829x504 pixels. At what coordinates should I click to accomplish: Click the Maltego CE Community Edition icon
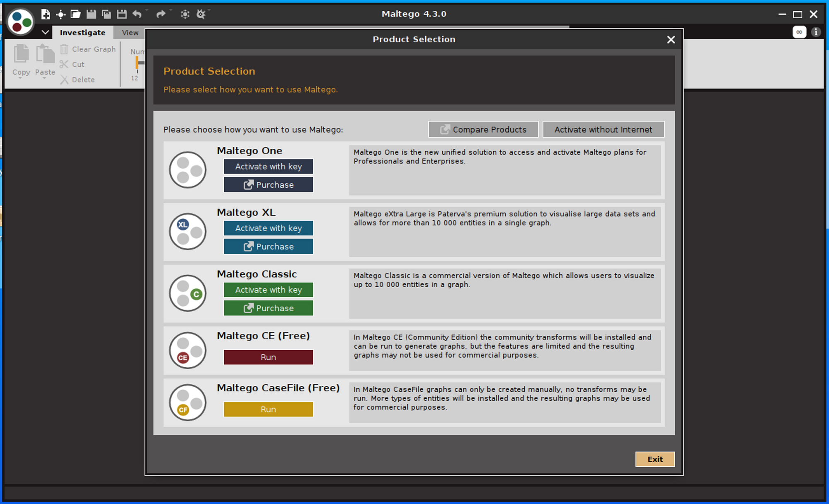pyautogui.click(x=189, y=351)
